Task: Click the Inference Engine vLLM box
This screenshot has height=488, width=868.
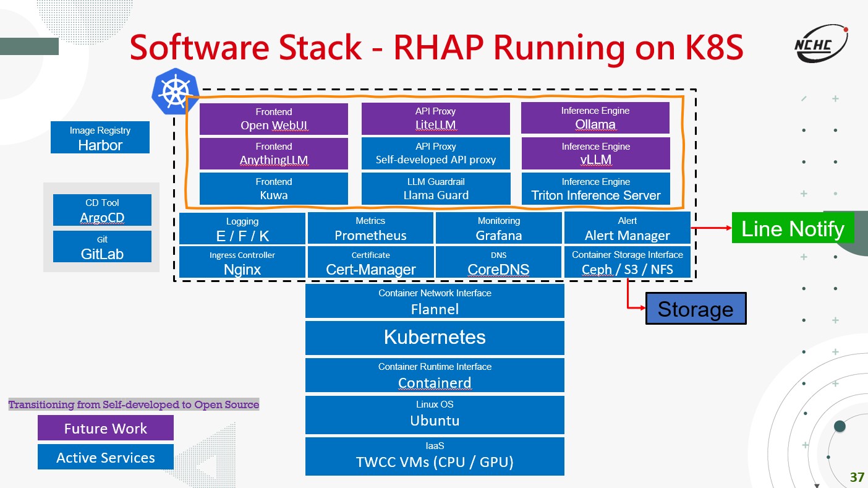Action: 596,153
